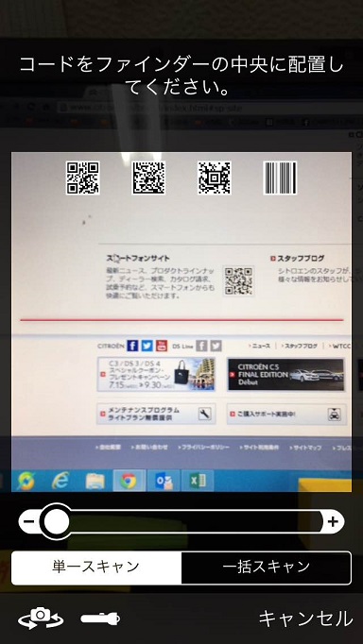Tap the second dense QR code sample icon

click(148, 178)
